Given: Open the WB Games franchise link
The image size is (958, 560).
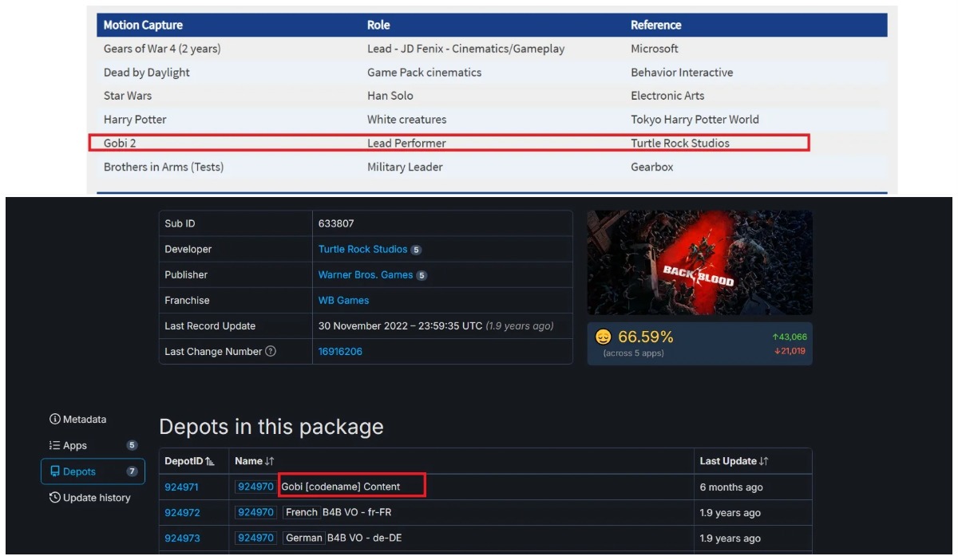Looking at the screenshot, I should pyautogui.click(x=343, y=301).
